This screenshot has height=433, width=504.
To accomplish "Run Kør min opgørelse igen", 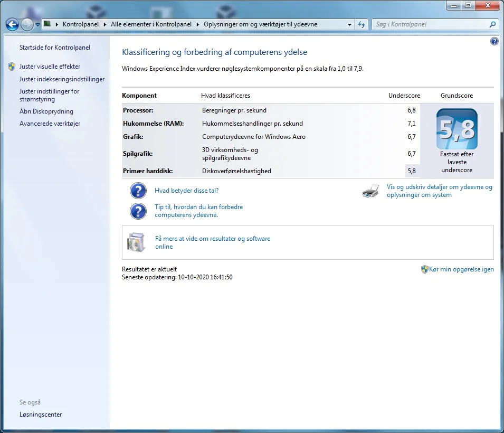I will tap(461, 269).
